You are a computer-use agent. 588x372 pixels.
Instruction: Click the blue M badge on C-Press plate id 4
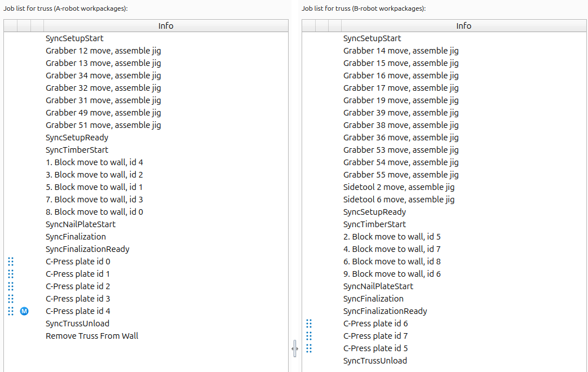24,311
